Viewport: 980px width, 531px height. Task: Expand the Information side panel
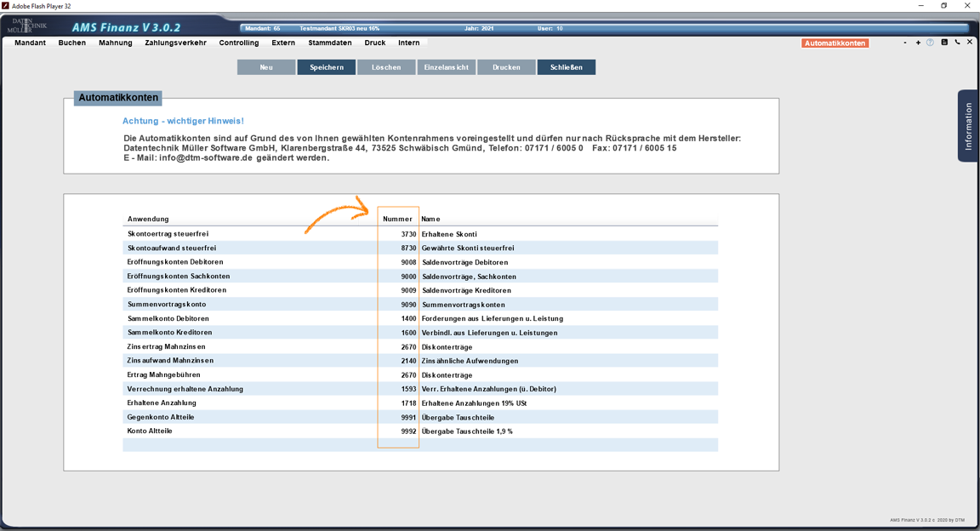tap(968, 126)
